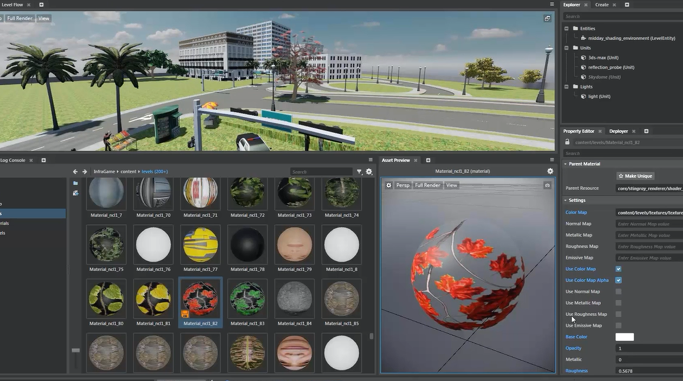This screenshot has width=683, height=381.
Task: Click the midday_shading_environment entity icon
Action: (583, 38)
